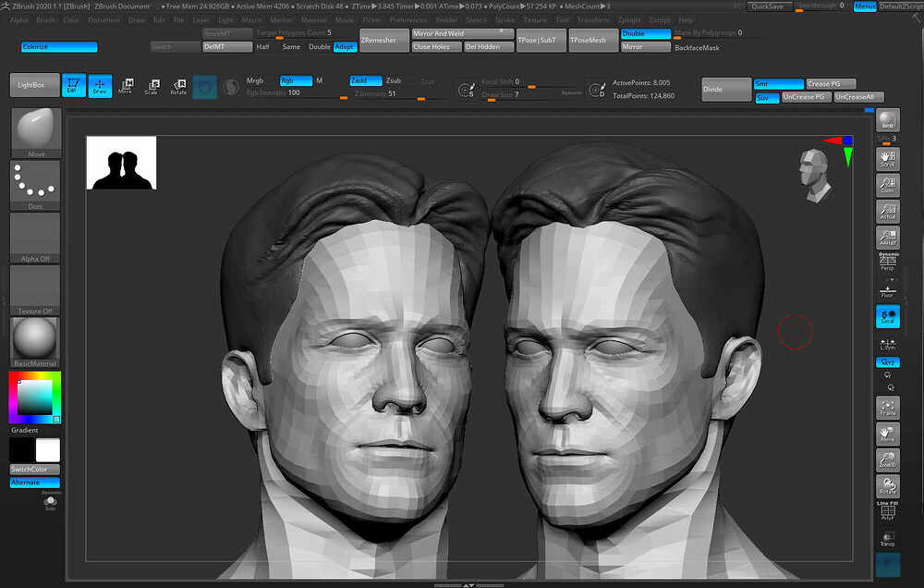This screenshot has width=924, height=588.
Task: Click the Close Holes button
Action: pyautogui.click(x=436, y=47)
